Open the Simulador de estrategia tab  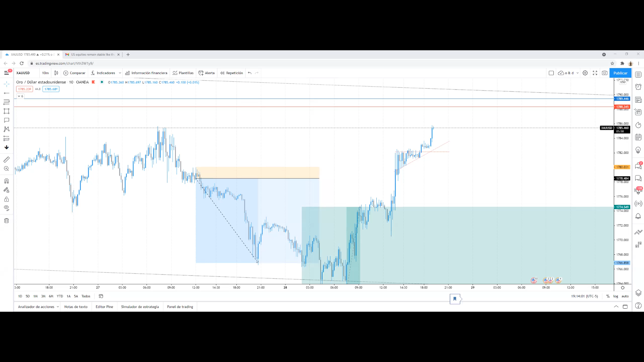(x=140, y=307)
